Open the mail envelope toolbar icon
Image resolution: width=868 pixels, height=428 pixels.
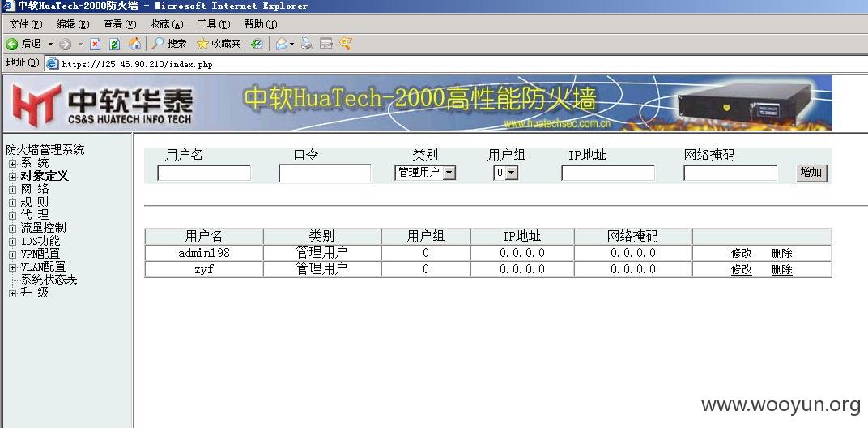click(x=282, y=44)
